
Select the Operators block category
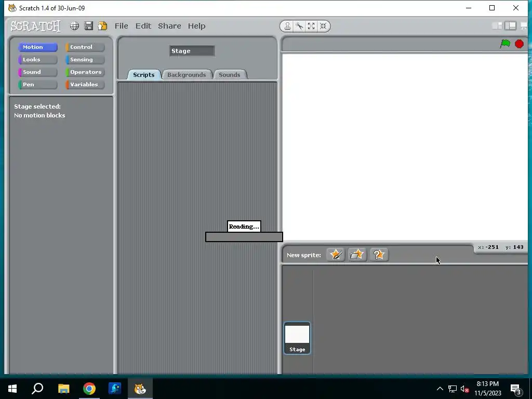[x=85, y=72]
